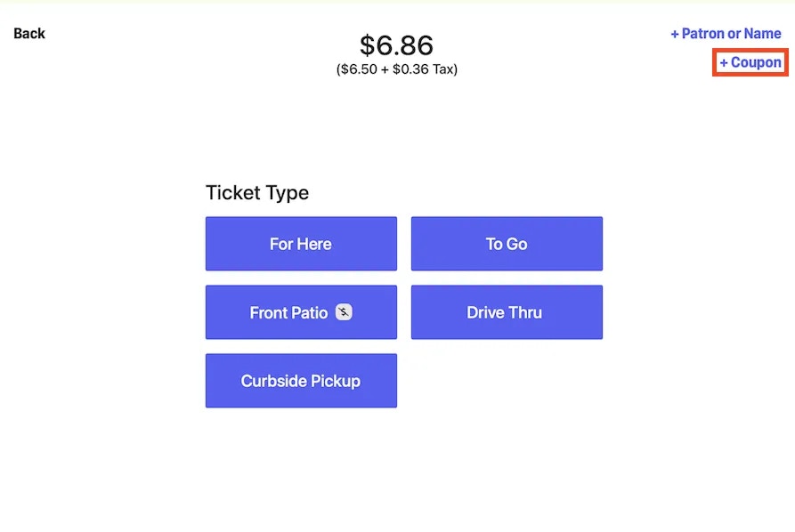Click the plus sign before Coupon
The height and width of the screenshot is (532, 795).
[724, 63]
